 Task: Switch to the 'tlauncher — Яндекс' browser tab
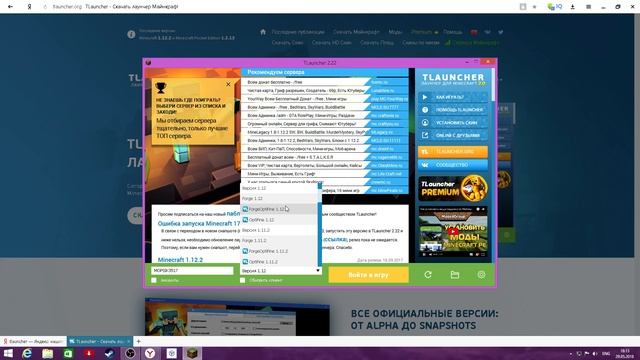[x=33, y=341]
